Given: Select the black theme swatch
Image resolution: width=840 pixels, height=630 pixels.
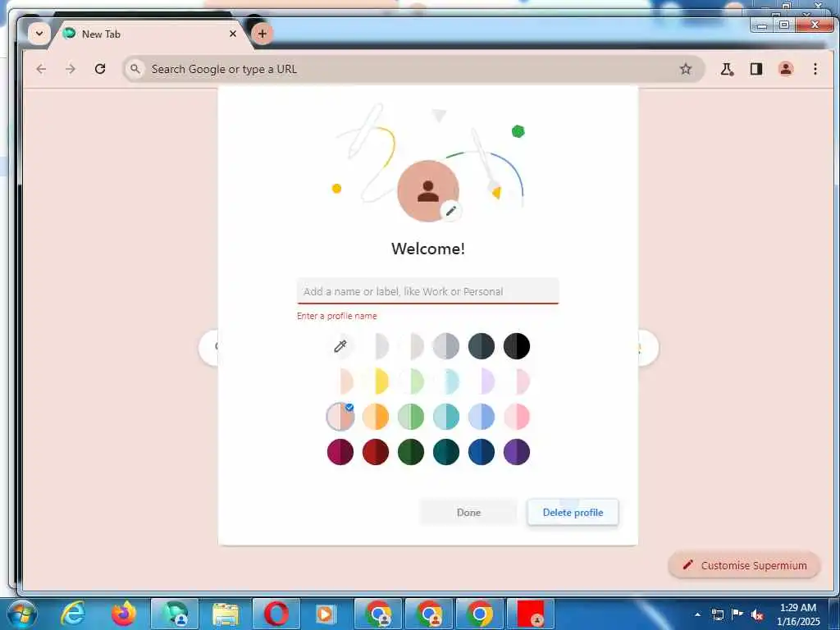Looking at the screenshot, I should coord(517,346).
